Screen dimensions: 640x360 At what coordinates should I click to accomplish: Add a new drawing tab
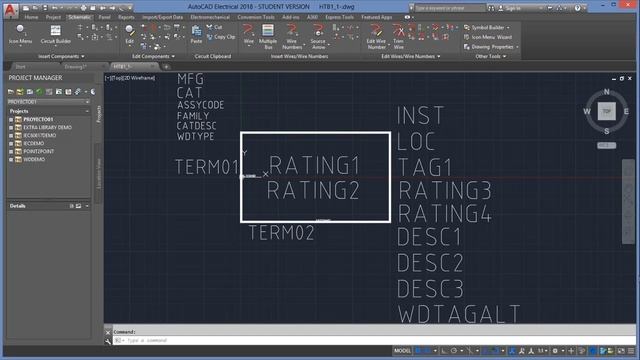click(x=166, y=67)
